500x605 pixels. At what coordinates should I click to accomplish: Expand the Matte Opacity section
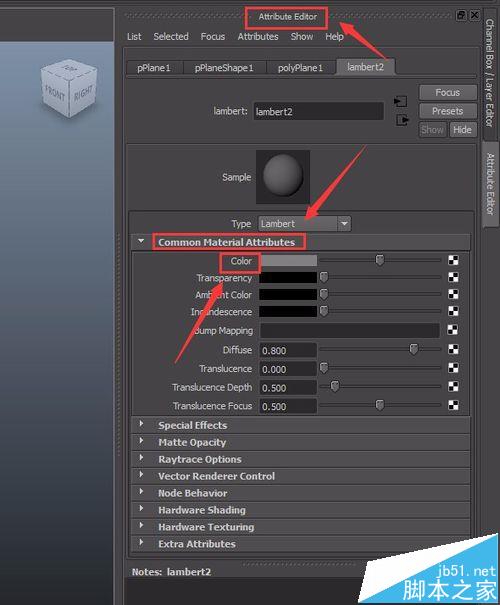pos(141,441)
